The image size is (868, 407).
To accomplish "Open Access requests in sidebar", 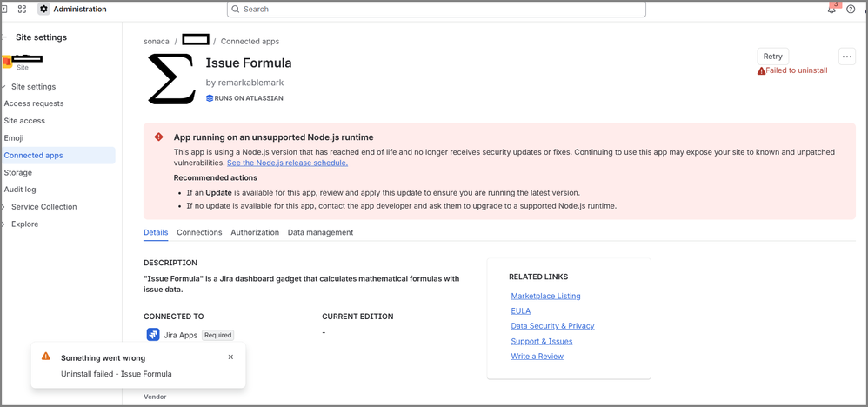I will pyautogui.click(x=34, y=103).
